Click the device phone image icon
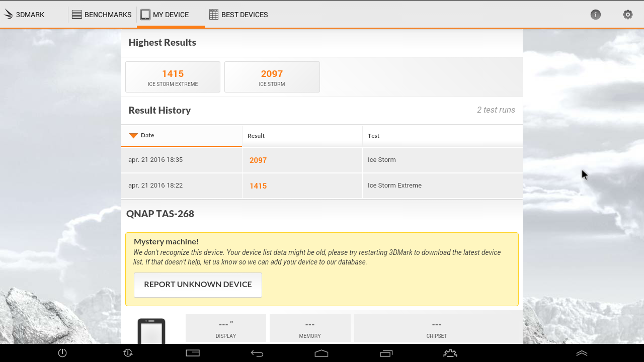This screenshot has width=644, height=362. pyautogui.click(x=151, y=331)
